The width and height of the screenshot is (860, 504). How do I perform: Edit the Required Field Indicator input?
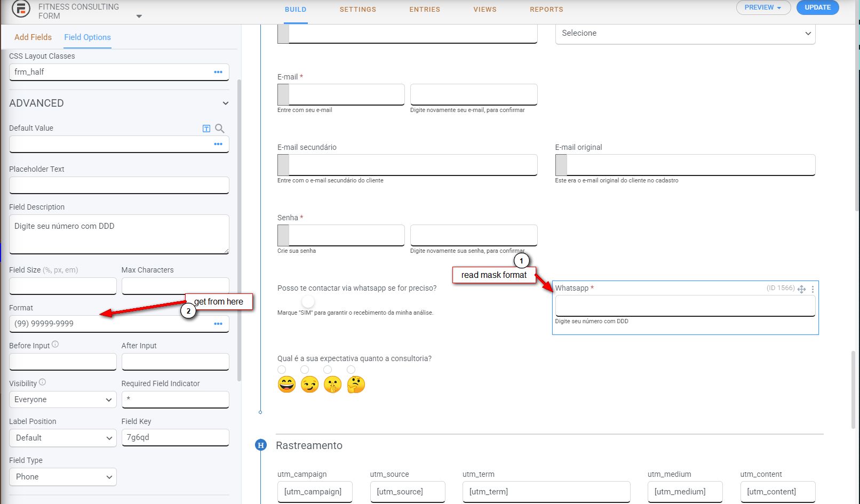pyautogui.click(x=175, y=399)
